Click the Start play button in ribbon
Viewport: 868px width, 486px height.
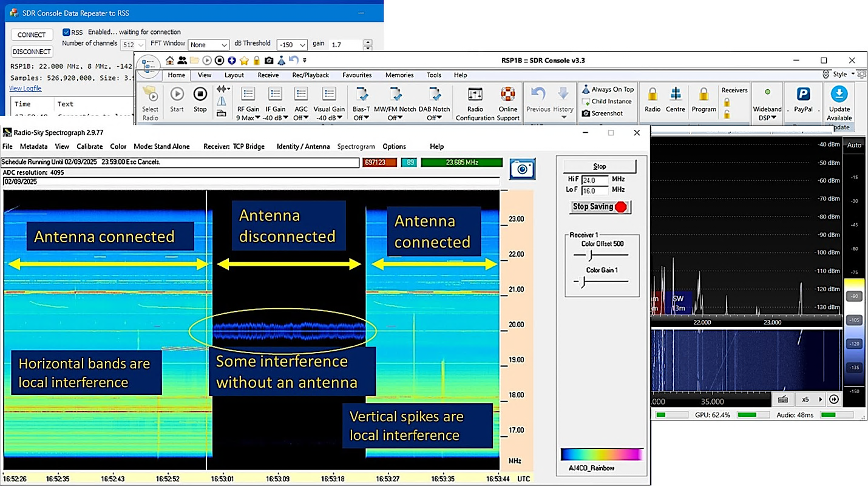(177, 94)
